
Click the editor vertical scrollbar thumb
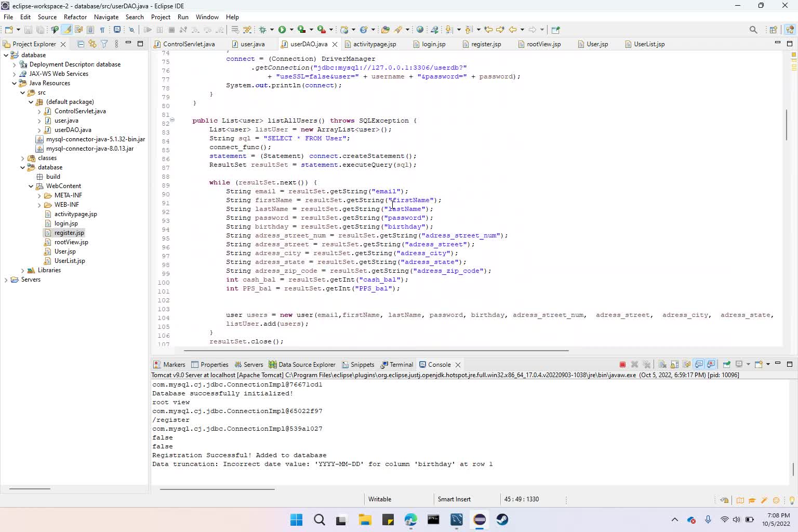pyautogui.click(x=787, y=125)
